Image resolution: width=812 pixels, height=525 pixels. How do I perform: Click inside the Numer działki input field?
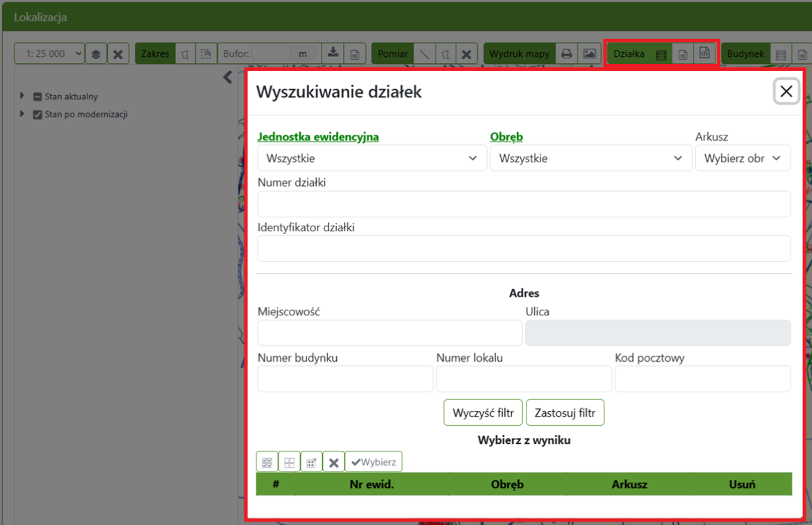tap(523, 203)
